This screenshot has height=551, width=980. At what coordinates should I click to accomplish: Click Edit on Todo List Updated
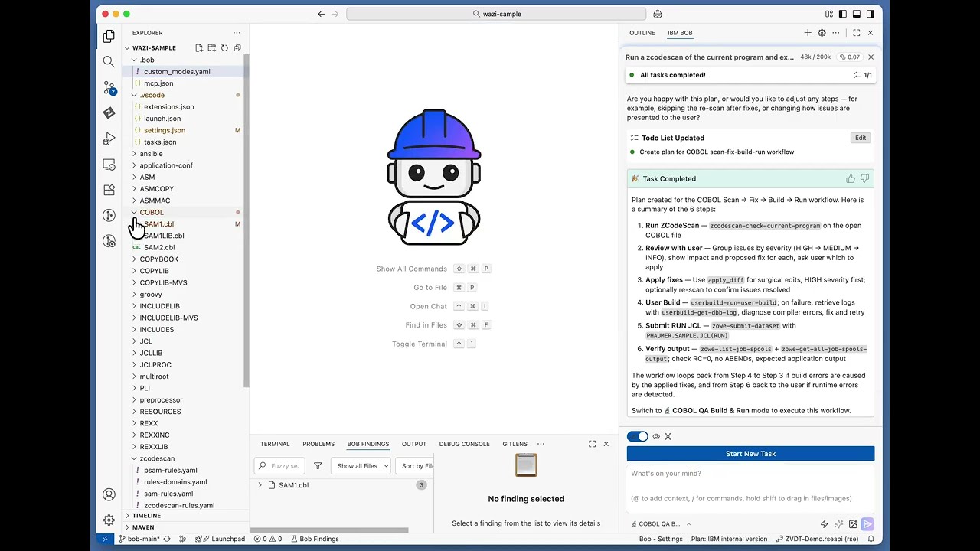click(861, 138)
